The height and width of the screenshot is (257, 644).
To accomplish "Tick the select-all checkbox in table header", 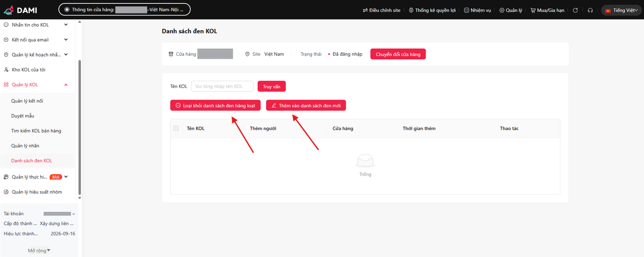I will tap(176, 128).
